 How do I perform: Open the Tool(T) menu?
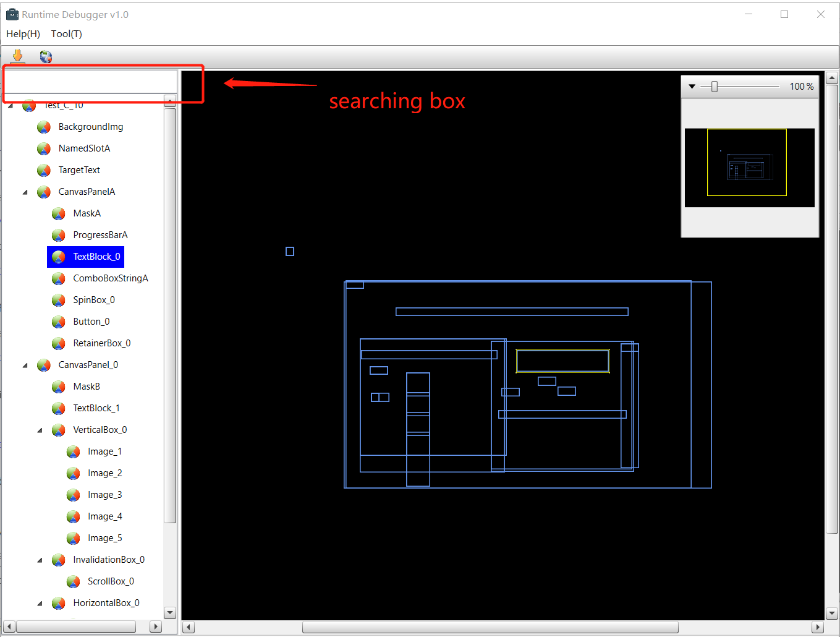point(66,34)
